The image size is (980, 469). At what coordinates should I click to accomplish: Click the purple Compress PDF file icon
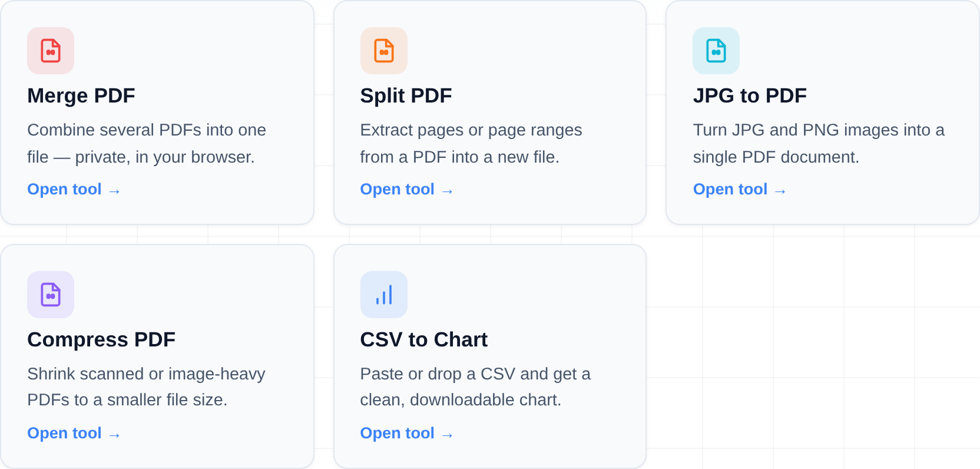[x=51, y=295]
